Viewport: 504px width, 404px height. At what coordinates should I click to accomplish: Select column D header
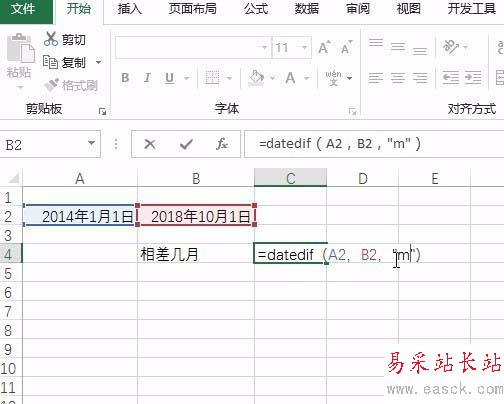coord(363,178)
